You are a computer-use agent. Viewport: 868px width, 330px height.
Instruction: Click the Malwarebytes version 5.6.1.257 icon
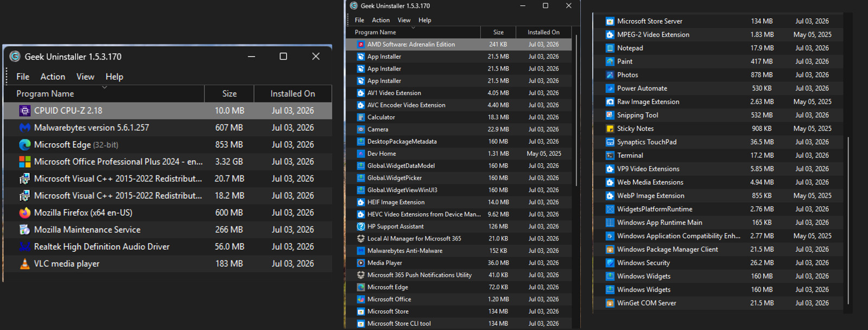coord(24,128)
